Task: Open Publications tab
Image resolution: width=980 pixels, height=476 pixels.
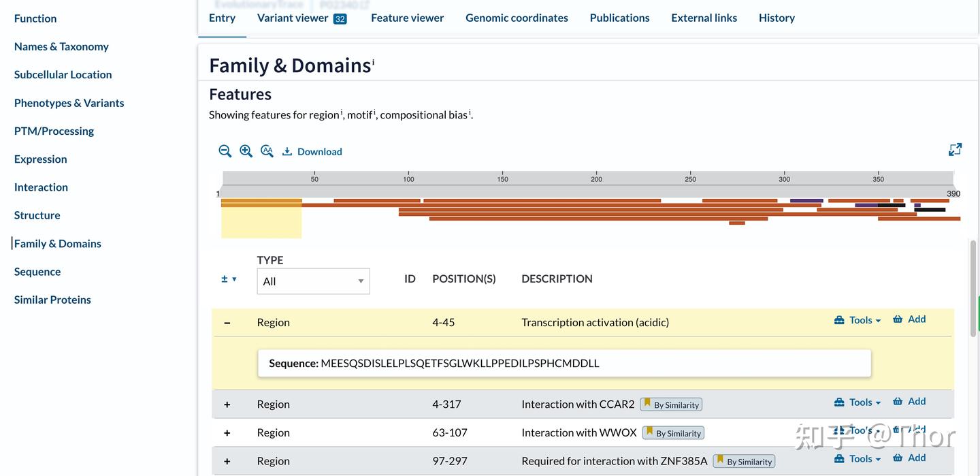Action: 619,18
